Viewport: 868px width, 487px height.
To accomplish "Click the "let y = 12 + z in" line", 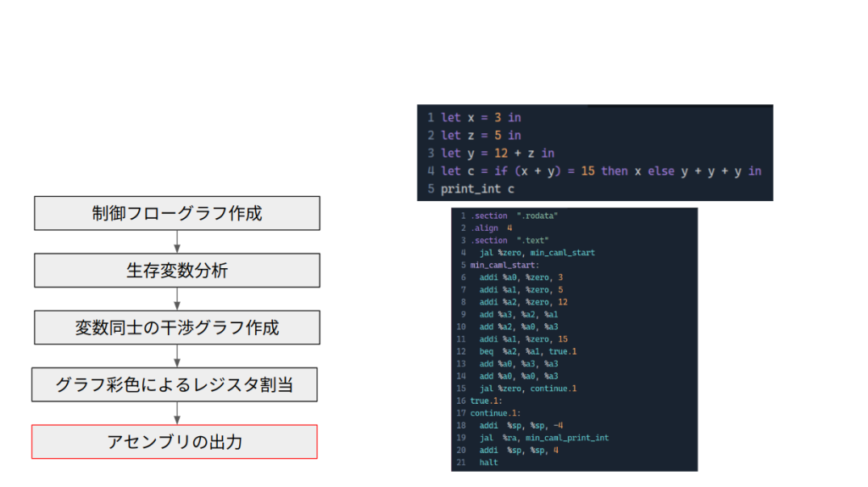I will (x=497, y=153).
